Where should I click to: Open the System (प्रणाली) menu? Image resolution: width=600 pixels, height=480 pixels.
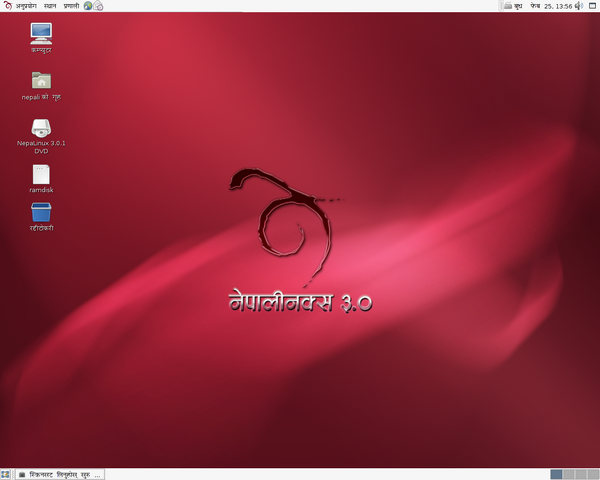tap(72, 6)
